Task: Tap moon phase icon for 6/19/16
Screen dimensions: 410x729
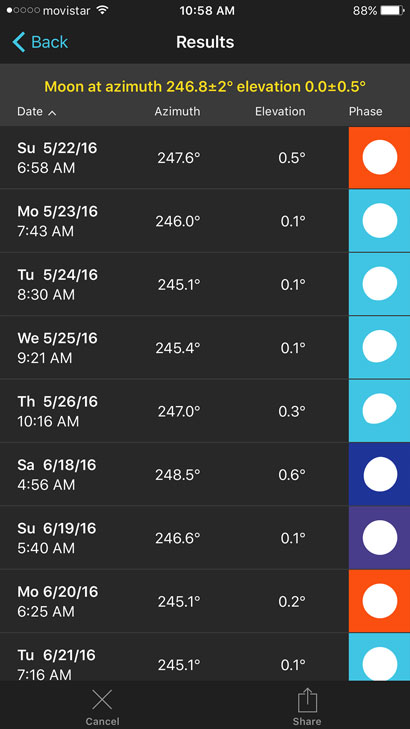Action: [x=379, y=538]
